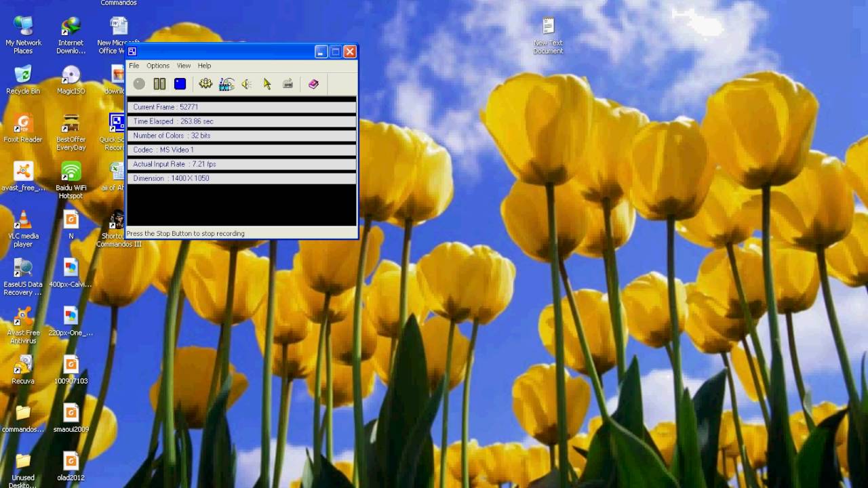The width and height of the screenshot is (868, 488).
Task: Open the View menu
Action: pyautogui.click(x=184, y=66)
